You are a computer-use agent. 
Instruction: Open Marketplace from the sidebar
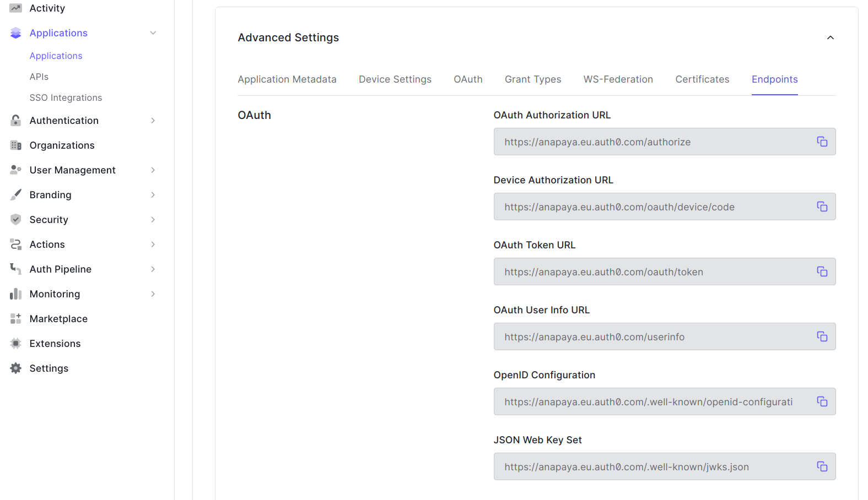pos(58,319)
